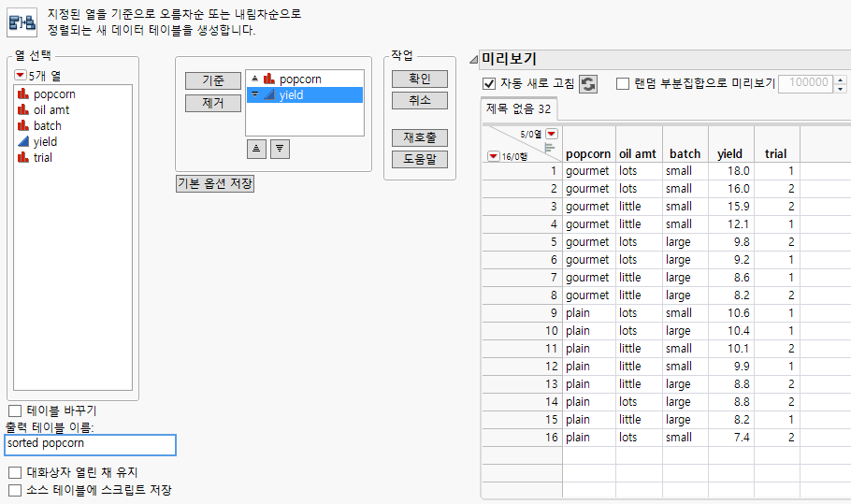Open the preview table columns red triangle menu
The image size is (851, 504).
pyautogui.click(x=551, y=134)
